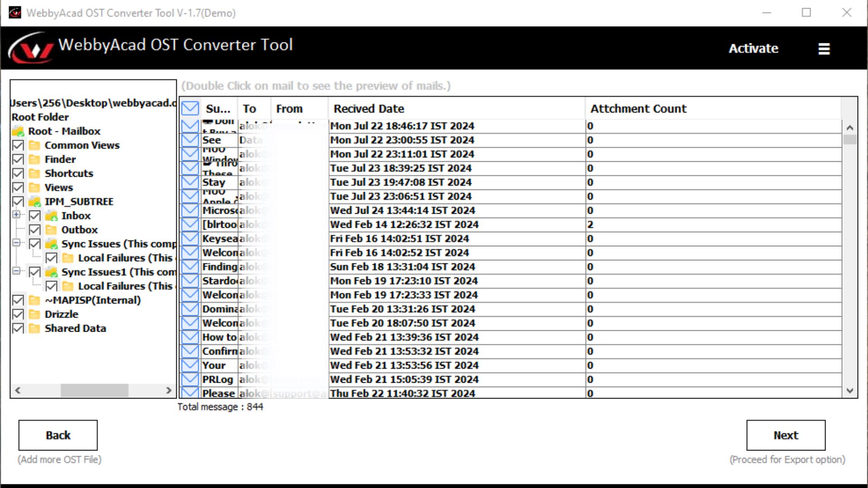The image size is (868, 488).
Task: Click Next to proceed to export
Action: [x=786, y=435]
